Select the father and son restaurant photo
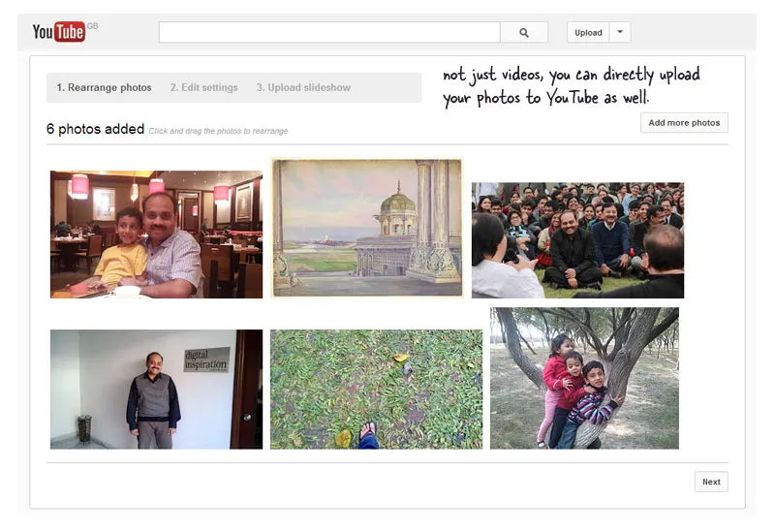The height and width of the screenshot is (532, 775). click(156, 235)
